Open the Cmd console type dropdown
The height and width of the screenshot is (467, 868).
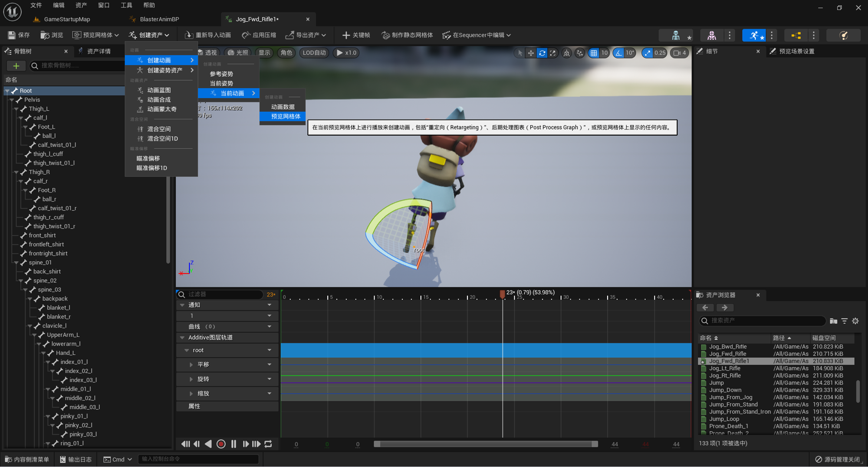pyautogui.click(x=118, y=460)
